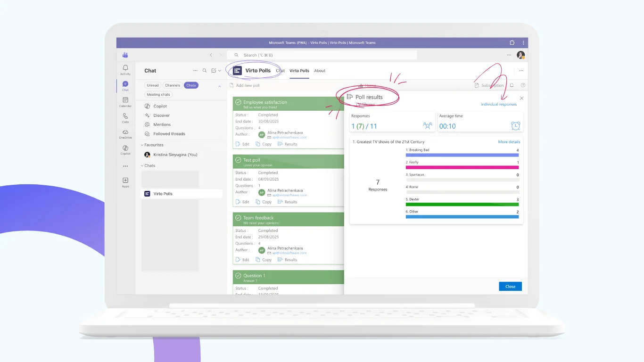
Task: Open the help question mark icon
Action: tap(523, 85)
